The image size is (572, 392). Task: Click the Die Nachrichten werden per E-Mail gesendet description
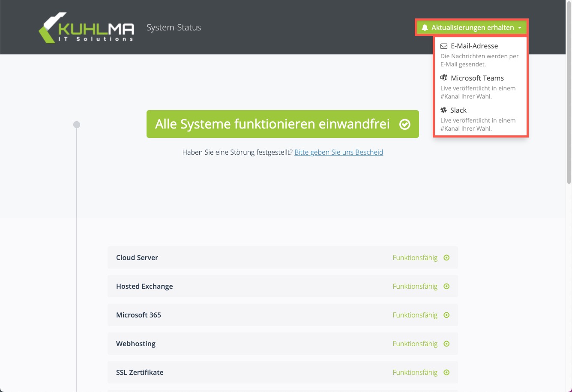(x=479, y=60)
